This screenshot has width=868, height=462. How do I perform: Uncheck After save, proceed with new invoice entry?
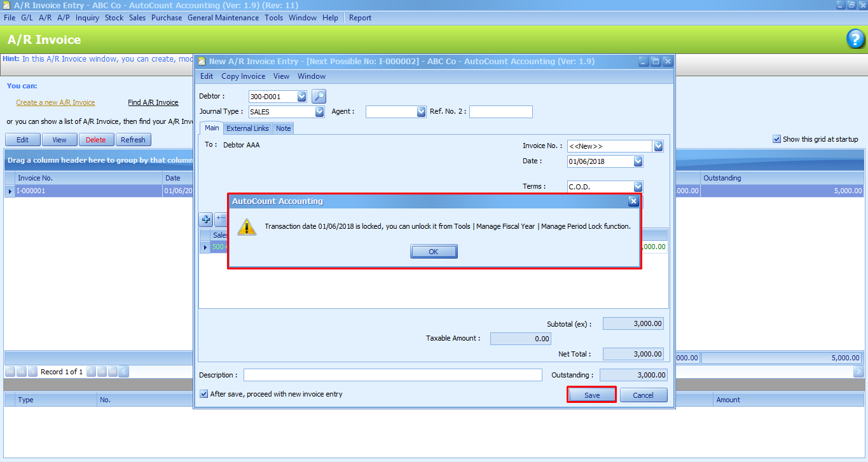pyautogui.click(x=203, y=394)
